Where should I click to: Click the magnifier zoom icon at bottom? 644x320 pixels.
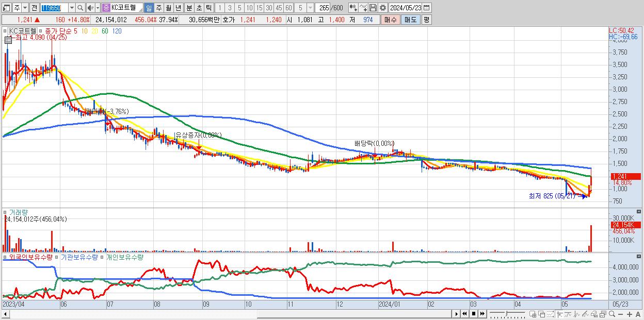click(612, 314)
